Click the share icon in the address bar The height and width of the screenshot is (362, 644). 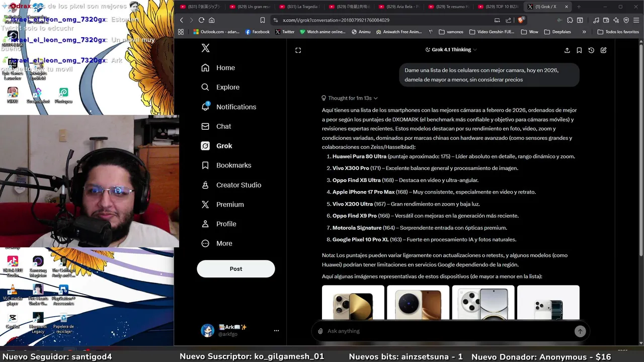click(x=508, y=20)
